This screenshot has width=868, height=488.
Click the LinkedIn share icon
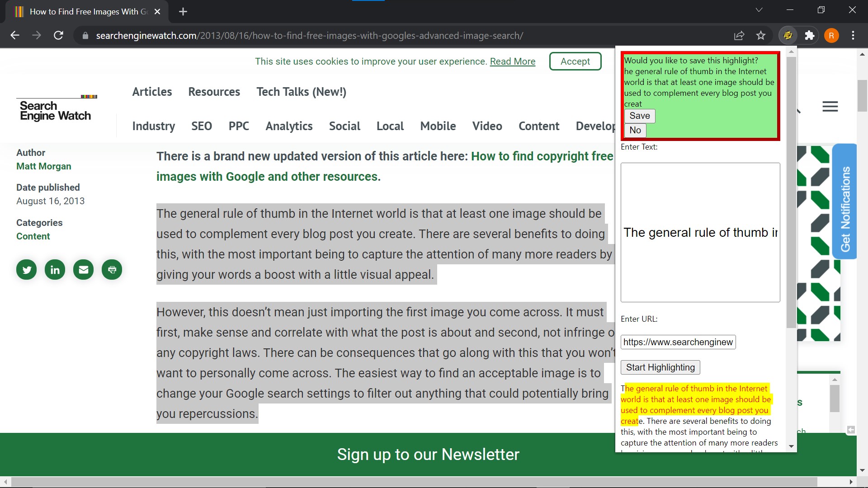pos(55,269)
